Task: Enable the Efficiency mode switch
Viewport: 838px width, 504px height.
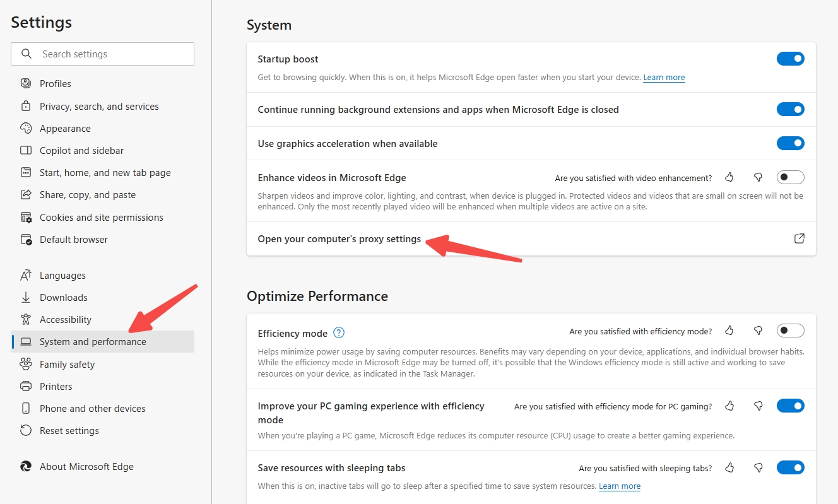Action: 790,331
